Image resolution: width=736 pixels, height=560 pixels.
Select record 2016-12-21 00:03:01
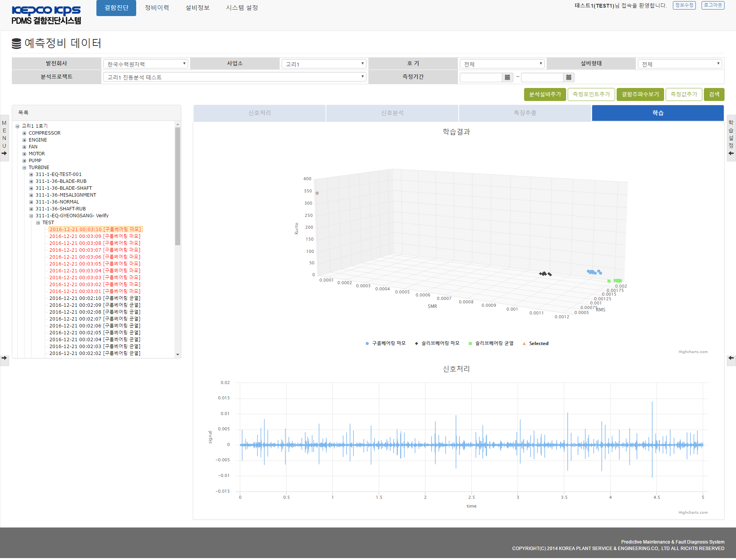(95, 291)
